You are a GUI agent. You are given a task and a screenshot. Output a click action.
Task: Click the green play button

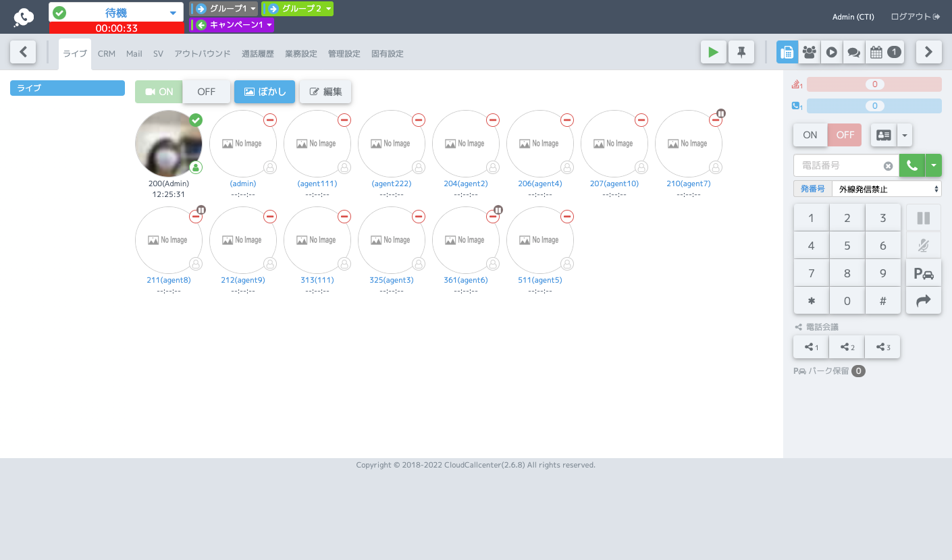714,52
